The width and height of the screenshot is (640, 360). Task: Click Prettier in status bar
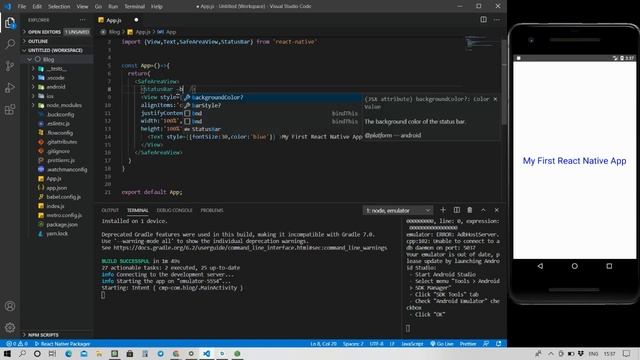(x=468, y=344)
